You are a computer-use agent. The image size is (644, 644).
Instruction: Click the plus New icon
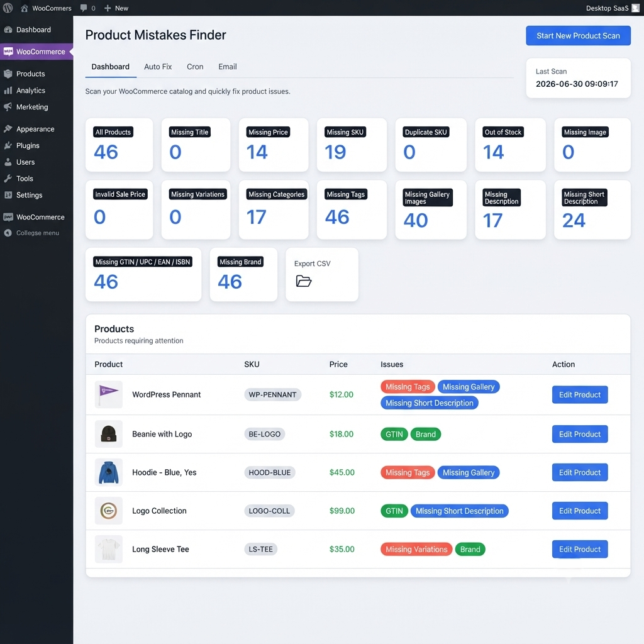(108, 8)
